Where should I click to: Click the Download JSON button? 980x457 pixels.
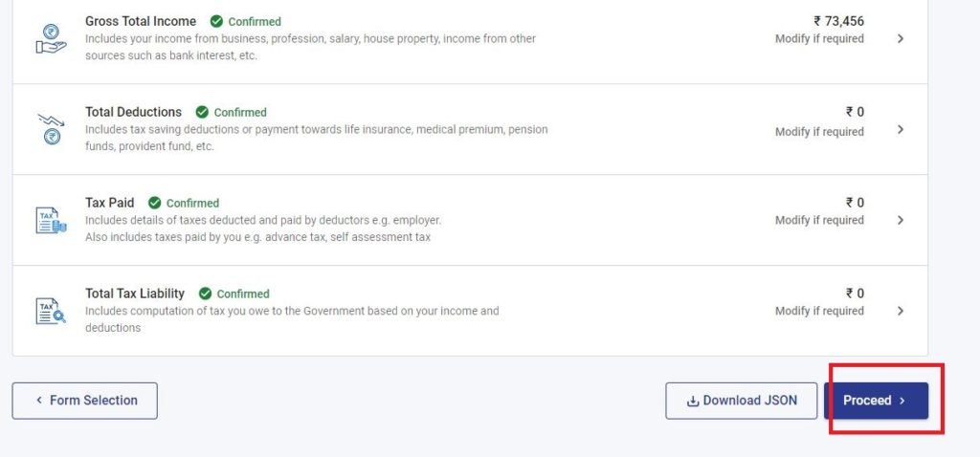click(742, 401)
